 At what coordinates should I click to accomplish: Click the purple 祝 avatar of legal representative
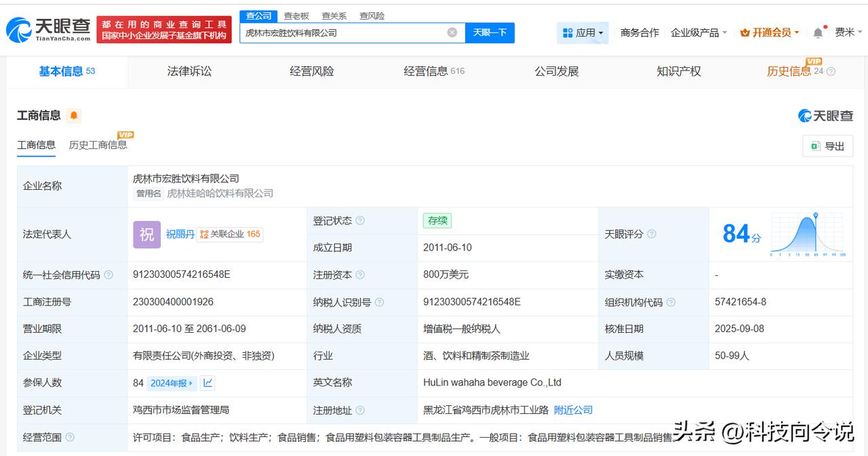[x=146, y=234]
